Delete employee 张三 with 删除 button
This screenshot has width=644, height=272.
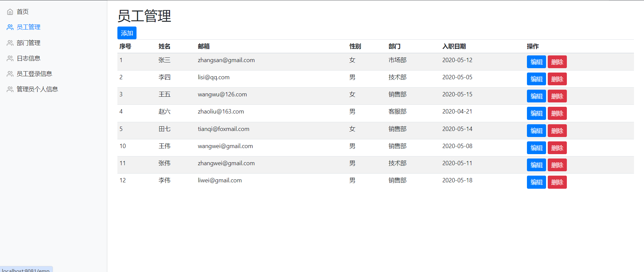point(557,62)
